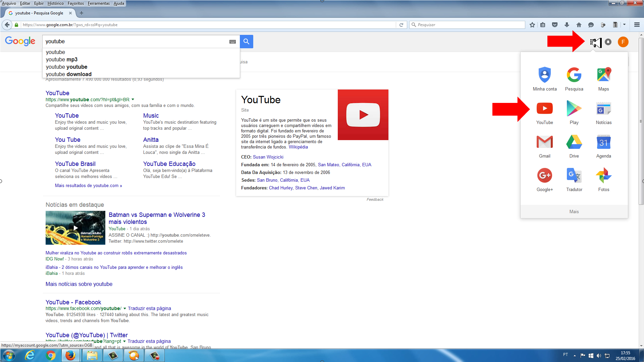Open Wikipédia link in knowledge panel
644x362 pixels.
point(298,147)
